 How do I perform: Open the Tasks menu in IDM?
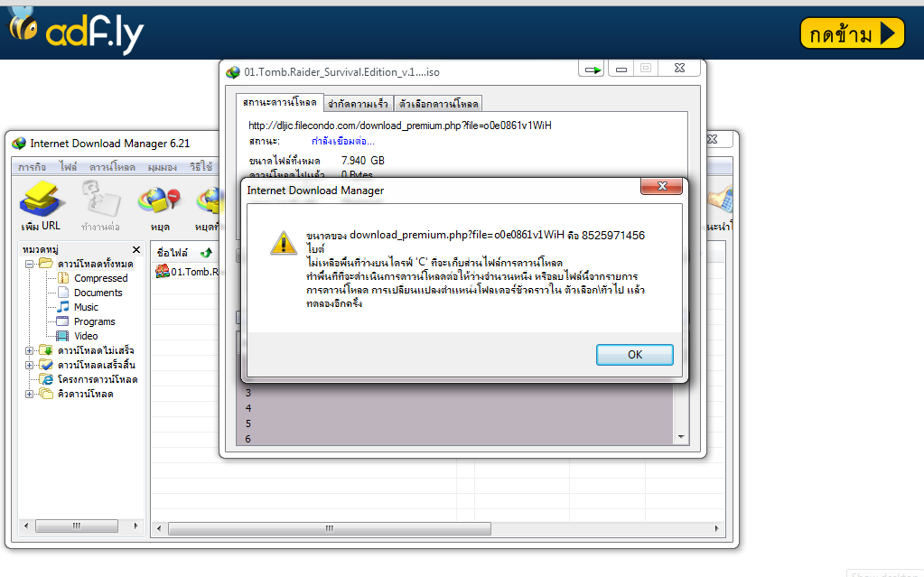(x=32, y=167)
